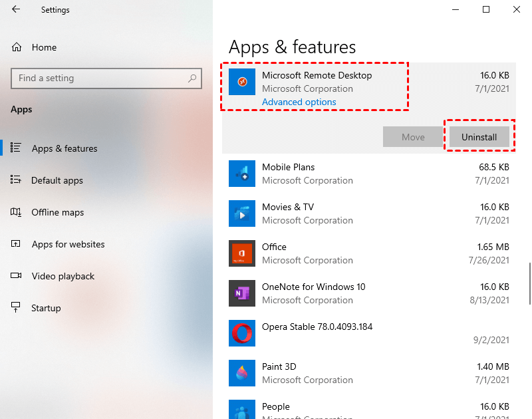Switch to Apps for websites
Screen dimensions: 532x419
click(x=68, y=244)
